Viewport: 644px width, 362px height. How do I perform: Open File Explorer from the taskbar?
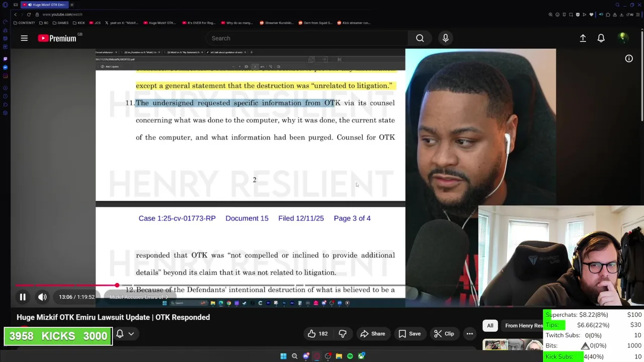coord(339,356)
